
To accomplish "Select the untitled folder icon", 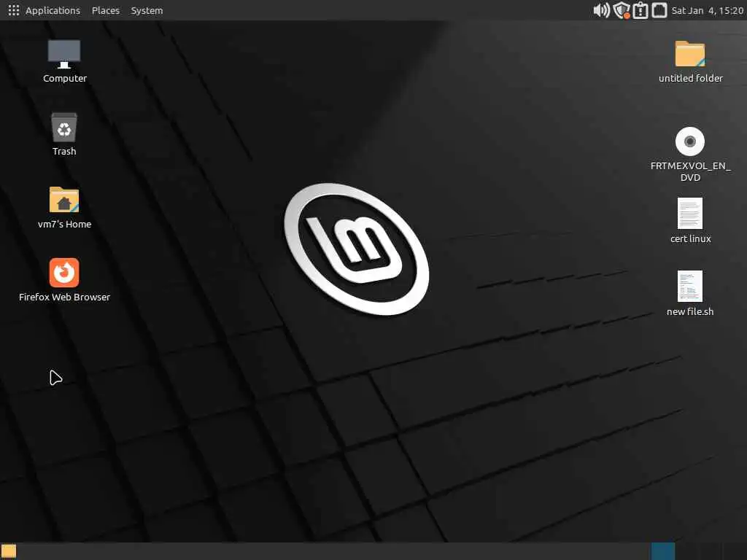I will tap(690, 54).
